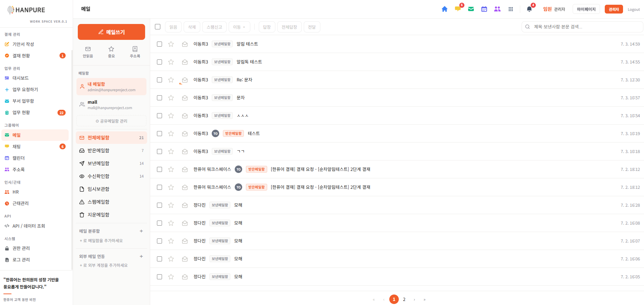The height and width of the screenshot is (305, 644).
Task: Click the 삭제 toolbar button
Action: [192, 27]
